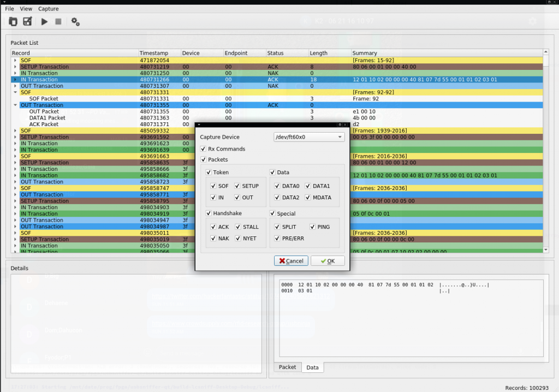
Task: Collapse OUT Transaction row 480731355
Action: pos(15,105)
